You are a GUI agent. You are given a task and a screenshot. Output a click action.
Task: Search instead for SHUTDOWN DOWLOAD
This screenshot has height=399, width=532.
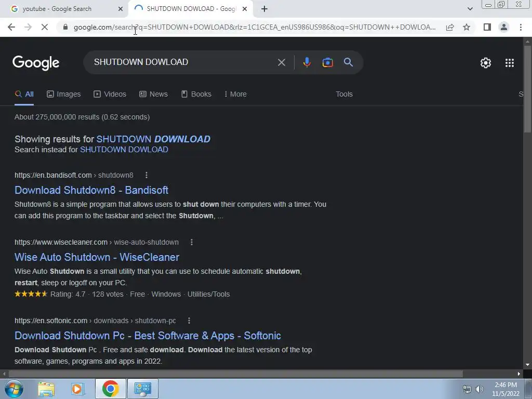point(124,150)
